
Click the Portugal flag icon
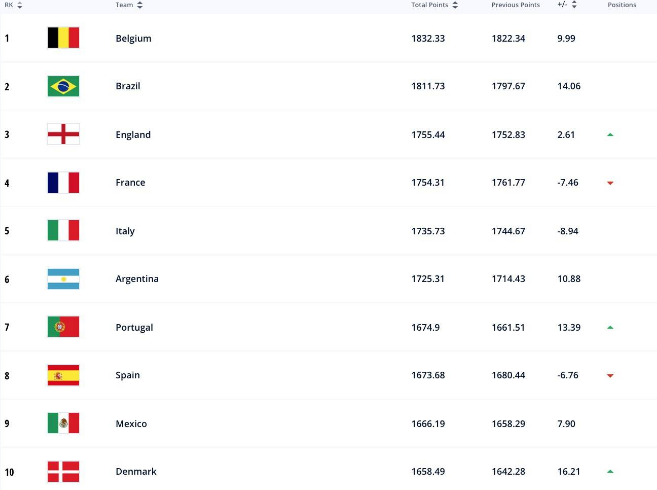tap(63, 327)
